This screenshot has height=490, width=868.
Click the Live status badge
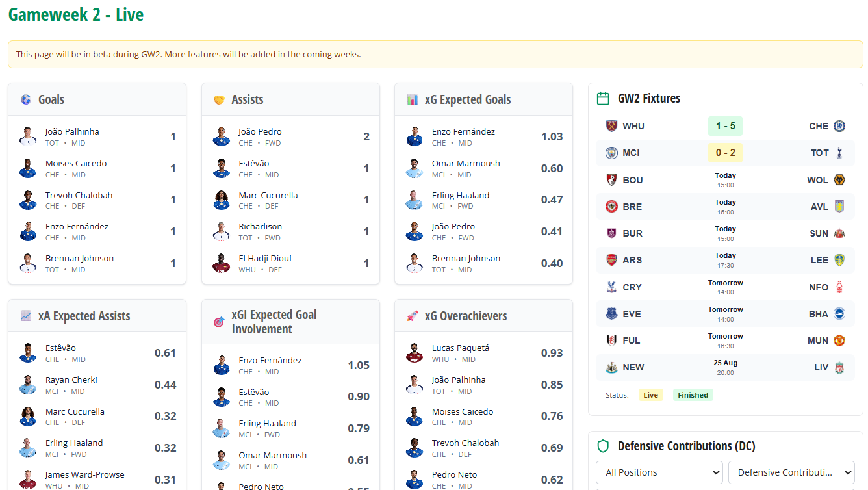650,395
